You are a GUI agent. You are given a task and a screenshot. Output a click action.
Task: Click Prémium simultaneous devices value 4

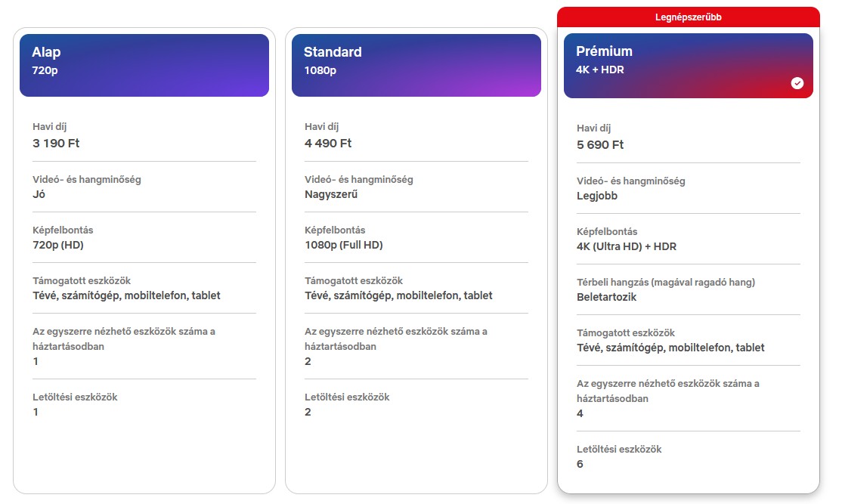[x=580, y=413]
